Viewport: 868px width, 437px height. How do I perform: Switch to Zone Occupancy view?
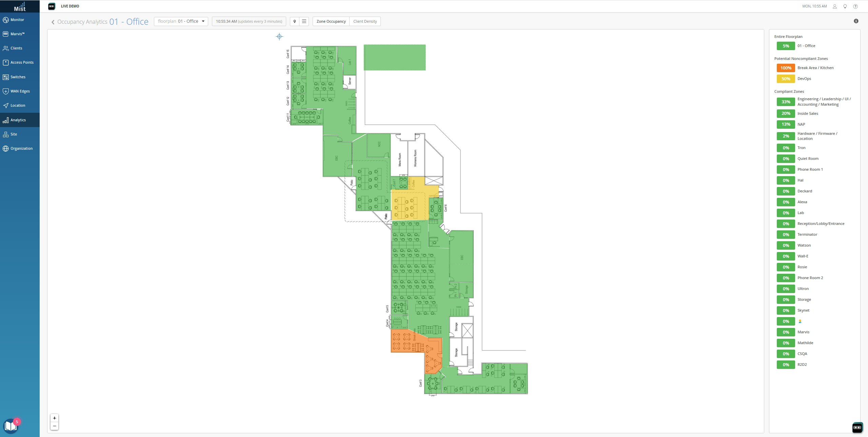coord(331,21)
